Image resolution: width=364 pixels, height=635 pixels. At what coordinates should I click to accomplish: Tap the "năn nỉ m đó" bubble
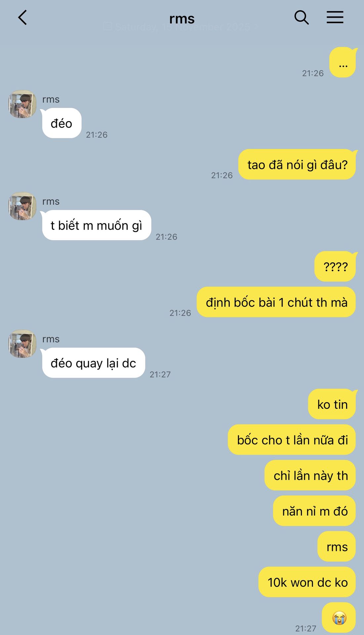(314, 511)
